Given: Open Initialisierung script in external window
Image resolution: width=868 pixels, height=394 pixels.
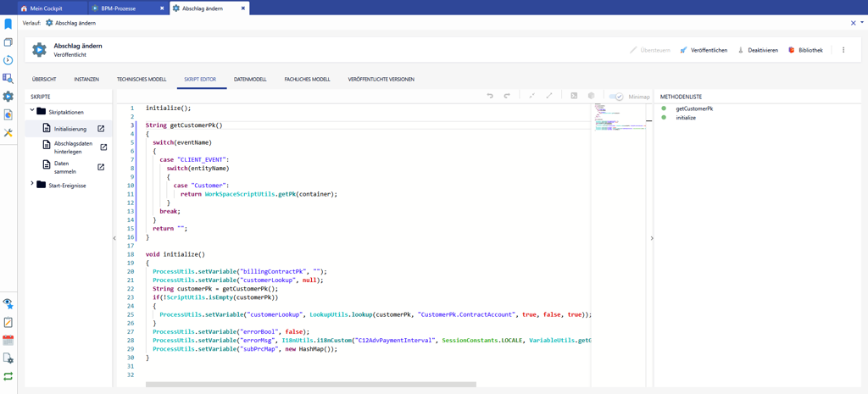Looking at the screenshot, I should [x=101, y=129].
